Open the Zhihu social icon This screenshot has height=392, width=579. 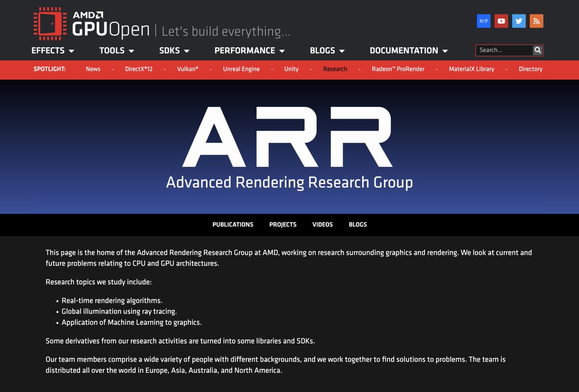[483, 21]
